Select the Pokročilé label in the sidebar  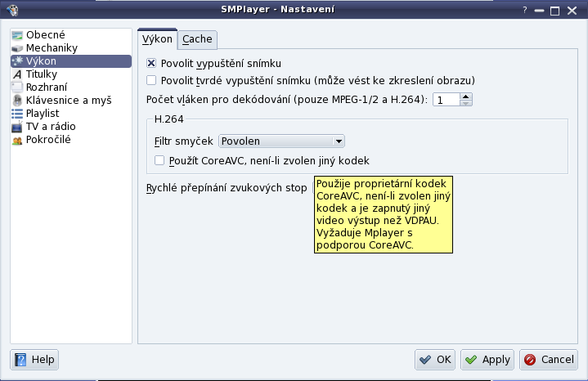point(48,140)
